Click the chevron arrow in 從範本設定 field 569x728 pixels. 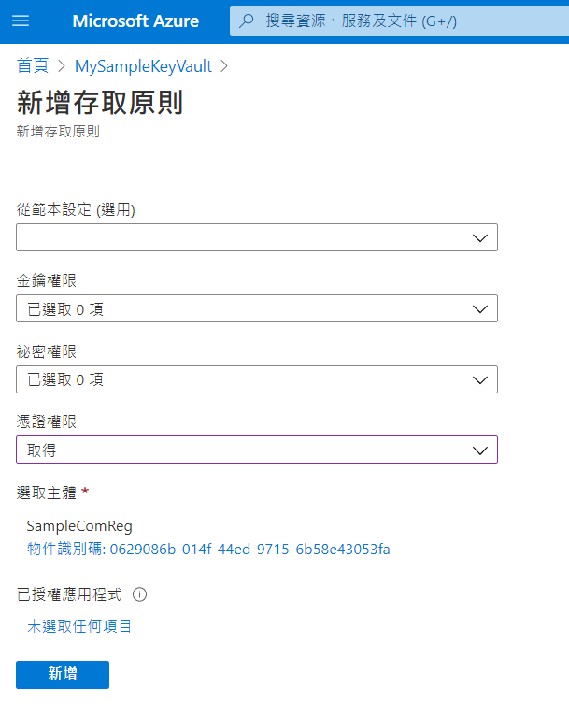(x=480, y=237)
